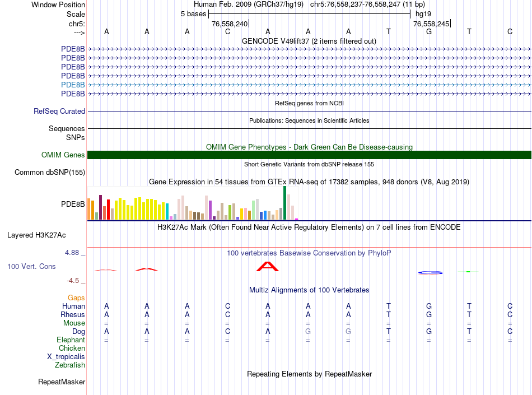Click the cyan bar in the GTEx chart
This screenshot has height=395, width=532.
[167, 211]
